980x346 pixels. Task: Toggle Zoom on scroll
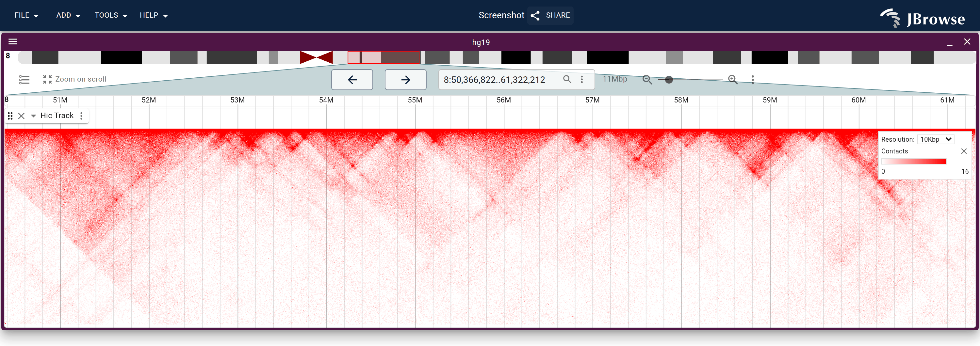(74, 79)
